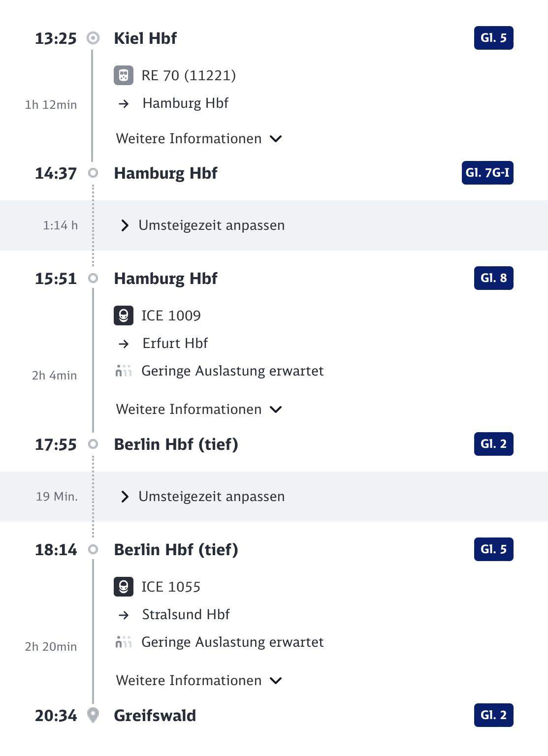
Task: Select the ICE train icon for ICE 1009
Action: [124, 315]
